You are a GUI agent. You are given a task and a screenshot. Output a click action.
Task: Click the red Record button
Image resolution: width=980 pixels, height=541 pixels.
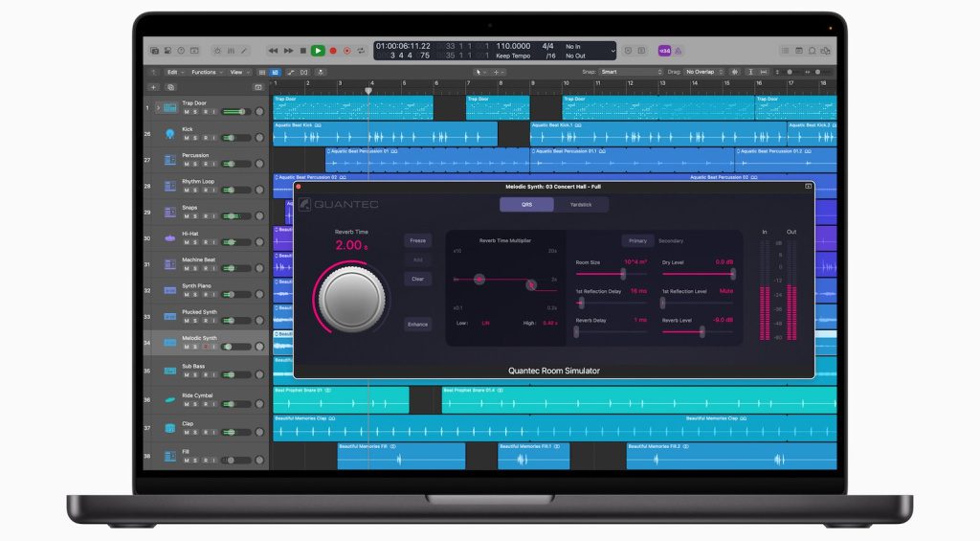[333, 51]
